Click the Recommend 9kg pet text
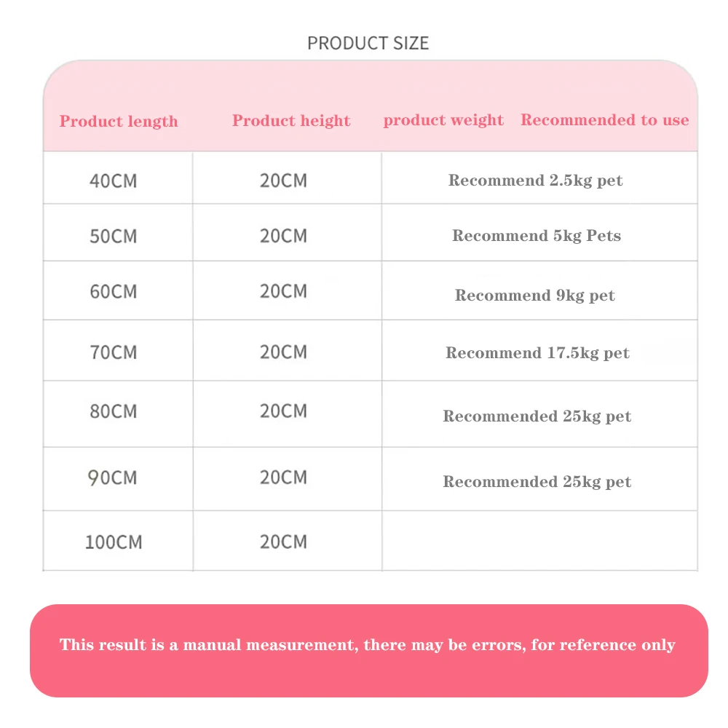 pyautogui.click(x=535, y=296)
